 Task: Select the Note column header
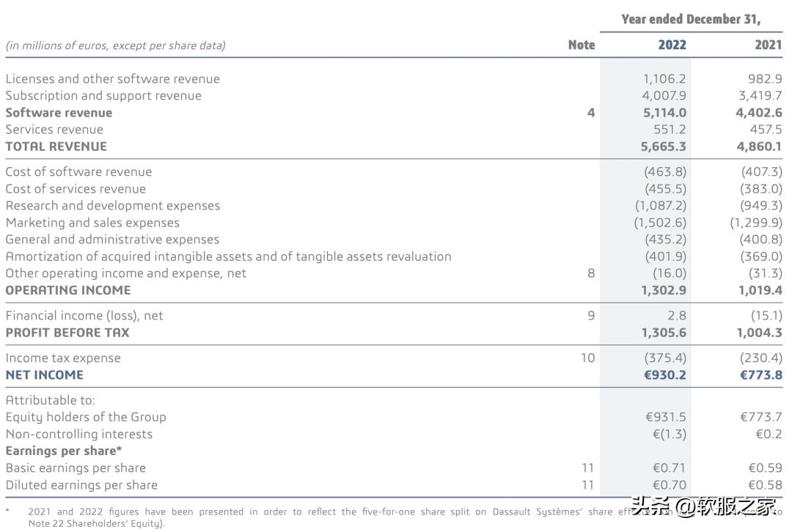(x=582, y=45)
